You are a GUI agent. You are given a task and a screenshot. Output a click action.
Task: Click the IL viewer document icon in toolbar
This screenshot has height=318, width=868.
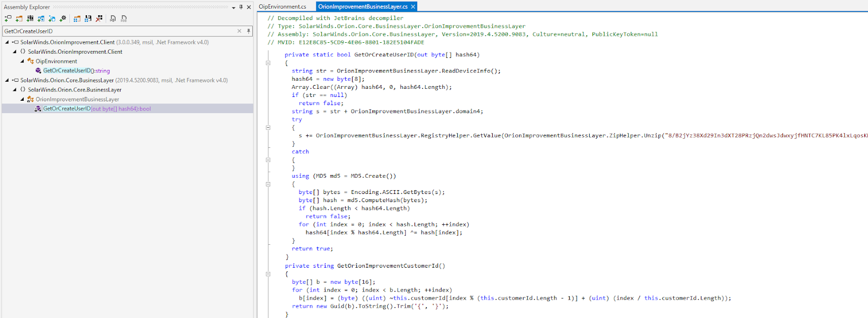(x=113, y=18)
